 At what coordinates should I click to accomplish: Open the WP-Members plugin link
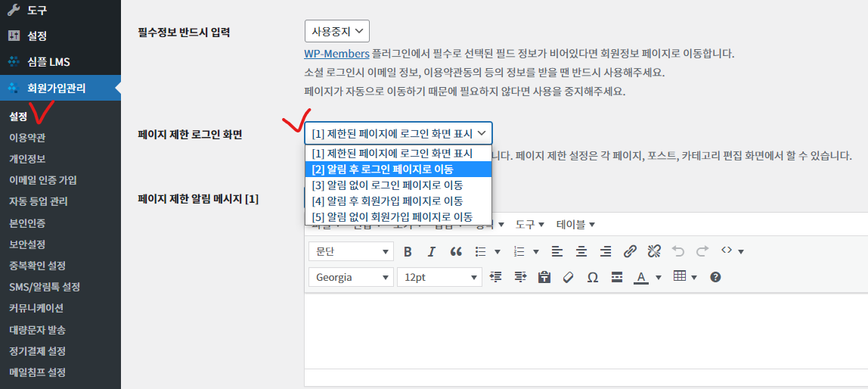pos(337,54)
